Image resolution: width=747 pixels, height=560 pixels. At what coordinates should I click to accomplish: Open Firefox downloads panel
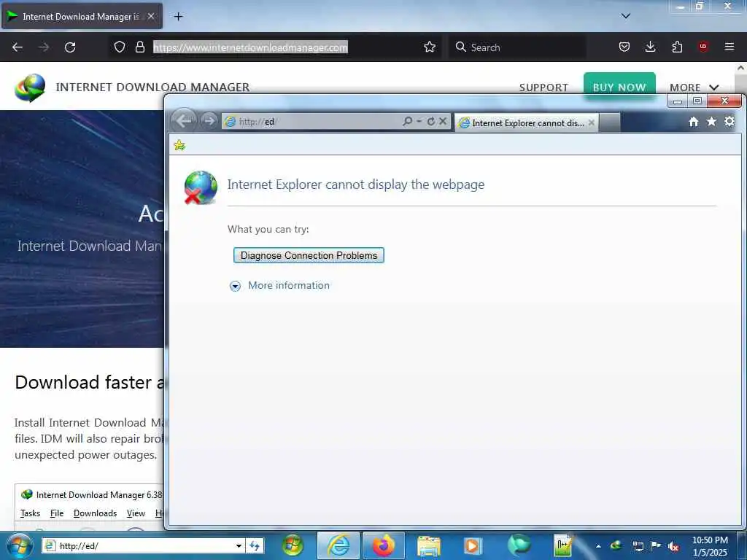click(650, 47)
